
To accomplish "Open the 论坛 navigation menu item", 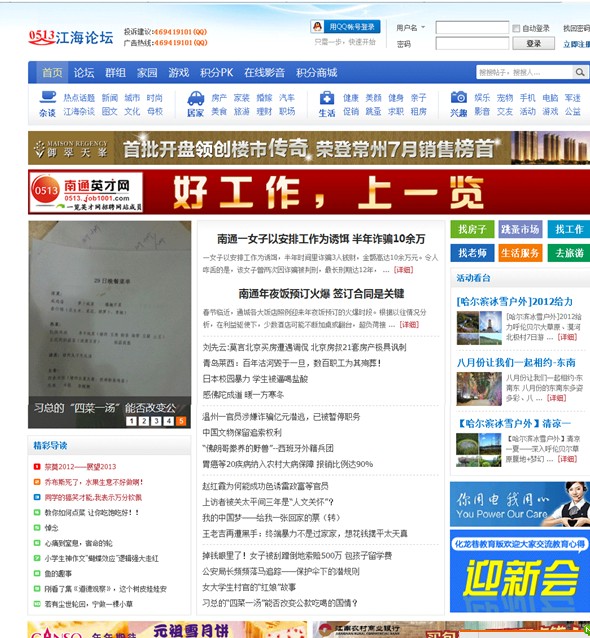I will pos(84,72).
